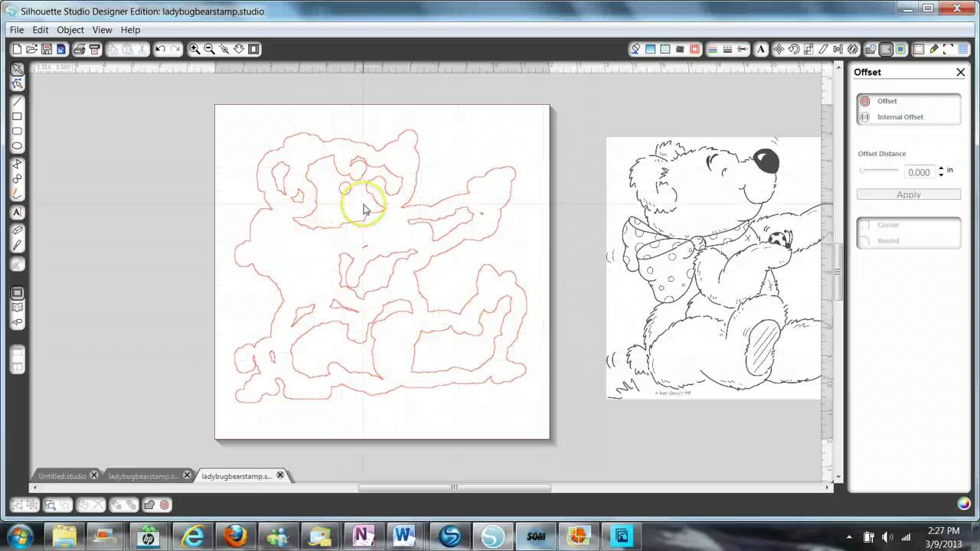Select the Freehand drawing tool
980x551 pixels.
17,194
